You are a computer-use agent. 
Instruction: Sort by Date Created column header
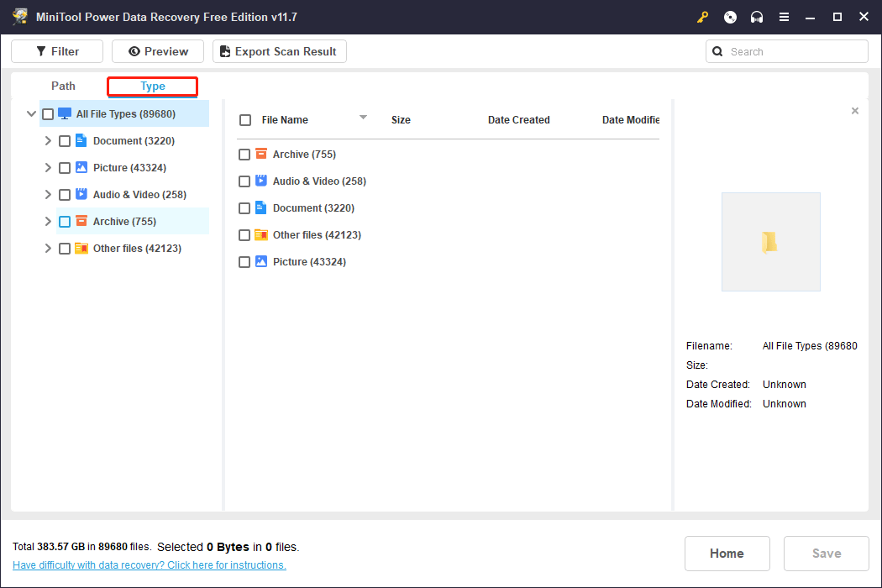coord(518,120)
